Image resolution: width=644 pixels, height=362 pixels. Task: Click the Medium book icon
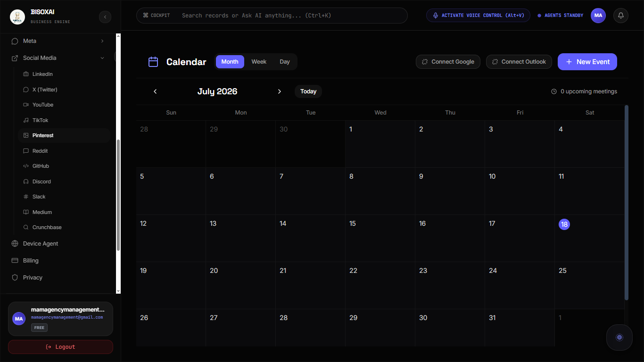(26, 212)
